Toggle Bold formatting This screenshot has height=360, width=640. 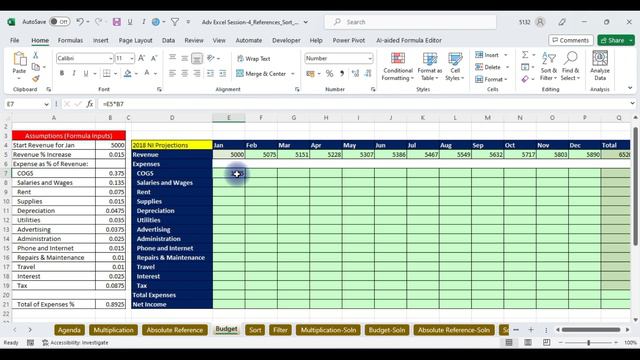pyautogui.click(x=62, y=73)
